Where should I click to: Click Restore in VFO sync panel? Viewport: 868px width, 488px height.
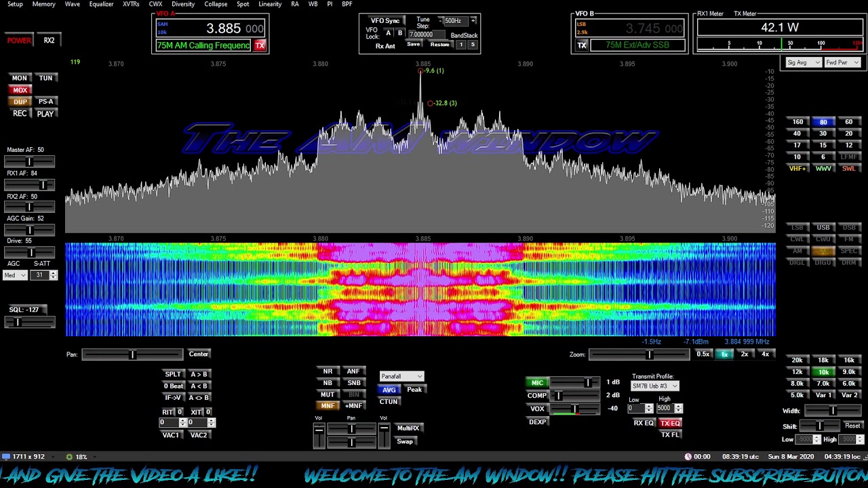(x=439, y=45)
